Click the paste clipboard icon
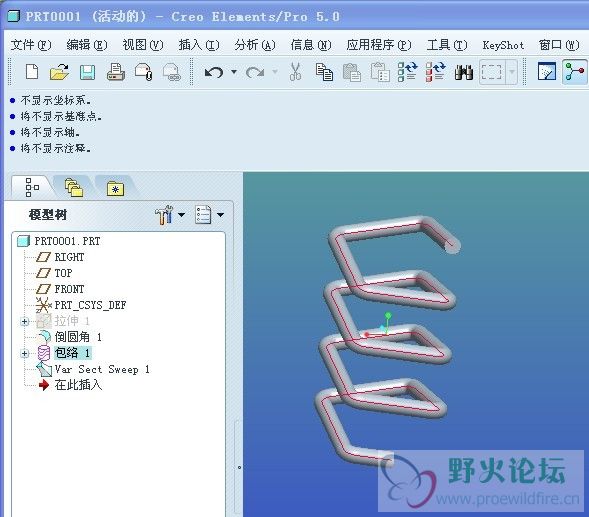 pos(352,72)
